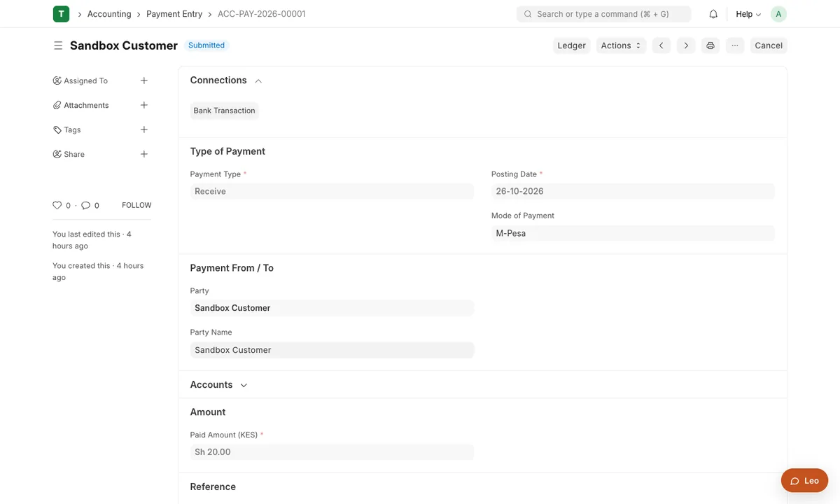Click the search magnifier icon
This screenshot has height=504, width=840.
pos(528,14)
